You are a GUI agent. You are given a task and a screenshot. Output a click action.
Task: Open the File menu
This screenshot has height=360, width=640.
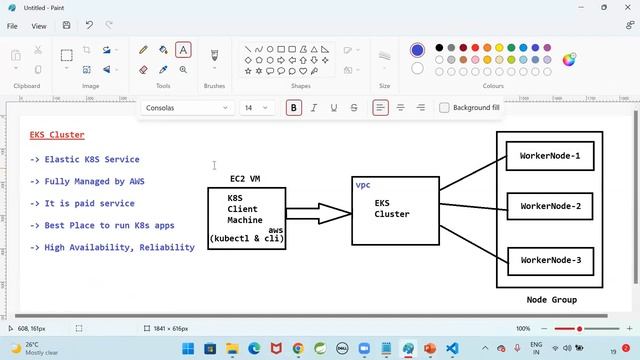click(12, 26)
